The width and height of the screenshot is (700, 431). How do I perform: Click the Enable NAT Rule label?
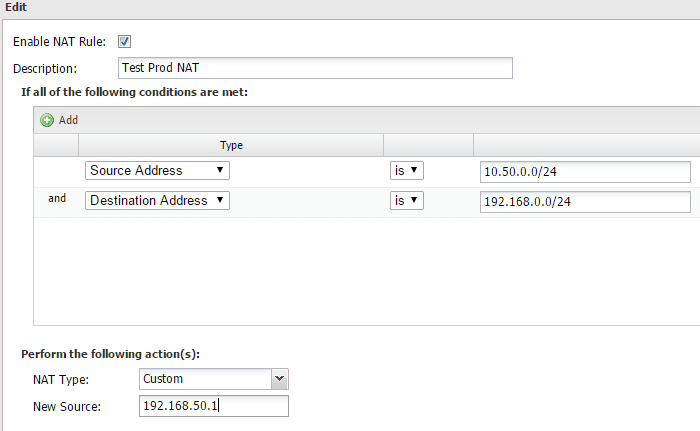click(x=59, y=42)
